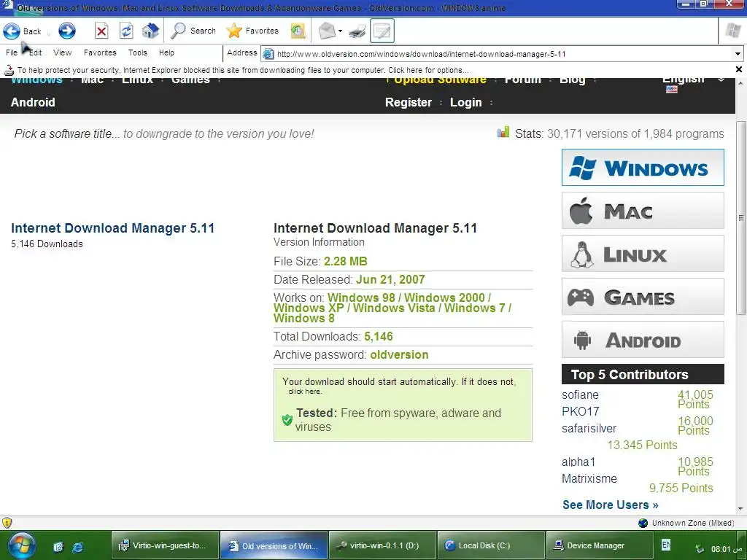Image resolution: width=747 pixels, height=560 pixels.
Task: Close the information bar with X
Action: point(739,69)
